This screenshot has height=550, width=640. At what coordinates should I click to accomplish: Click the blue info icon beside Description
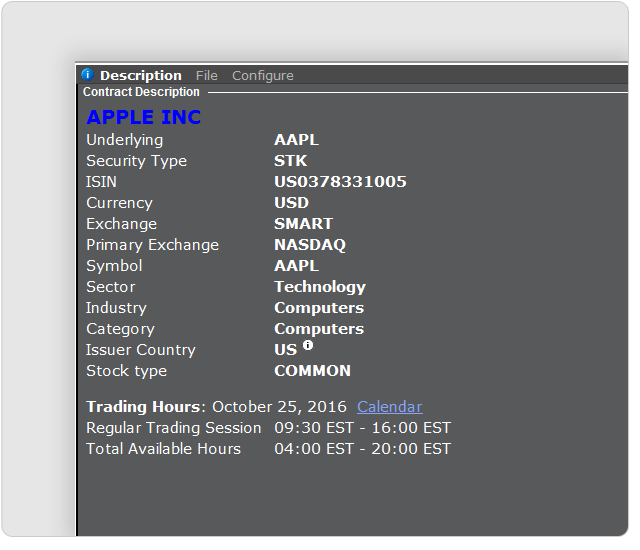click(87, 75)
